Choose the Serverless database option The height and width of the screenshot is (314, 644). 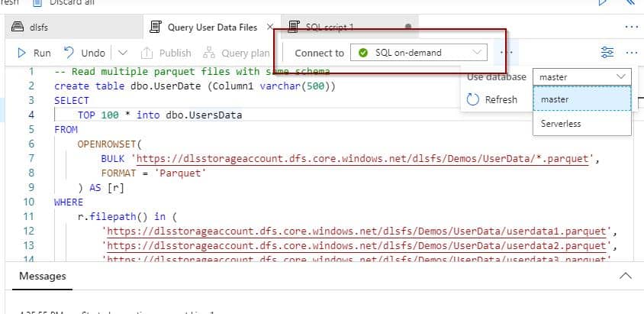point(582,124)
